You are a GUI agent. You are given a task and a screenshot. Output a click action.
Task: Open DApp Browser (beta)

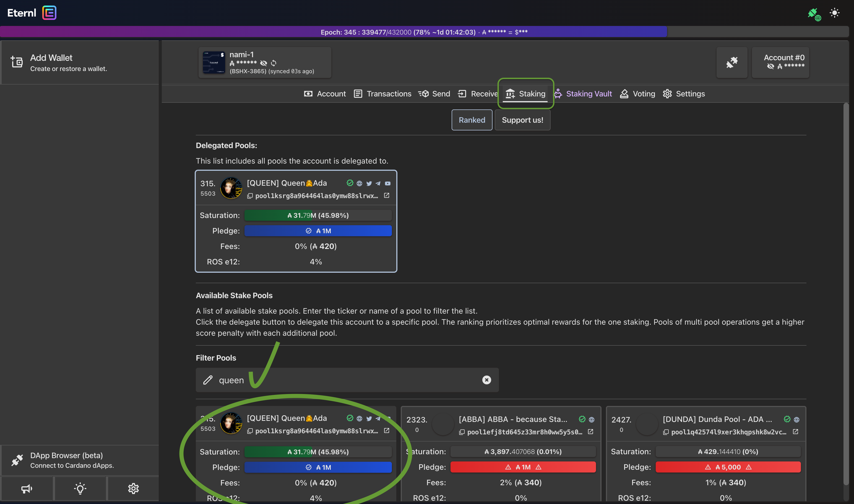80,460
